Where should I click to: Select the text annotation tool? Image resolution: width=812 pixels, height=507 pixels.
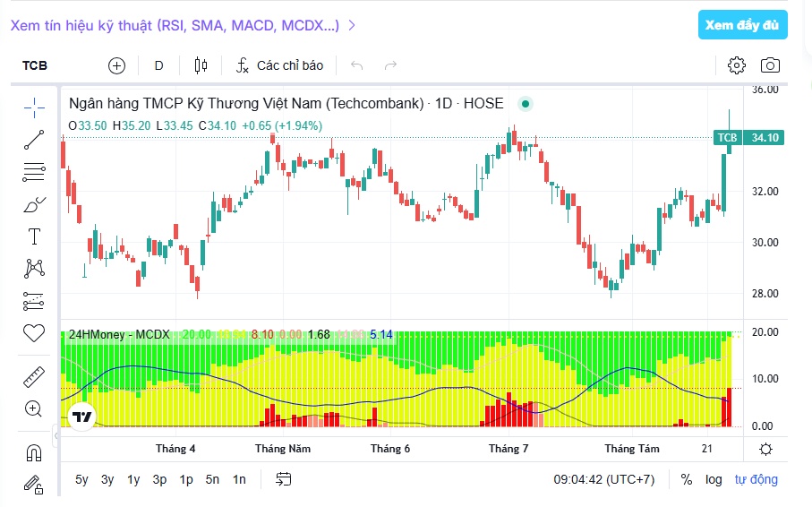[34, 236]
